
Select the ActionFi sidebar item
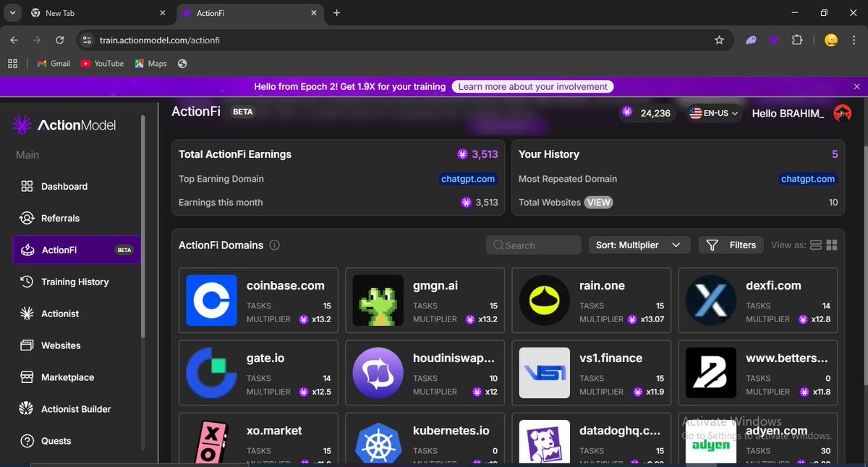point(77,250)
